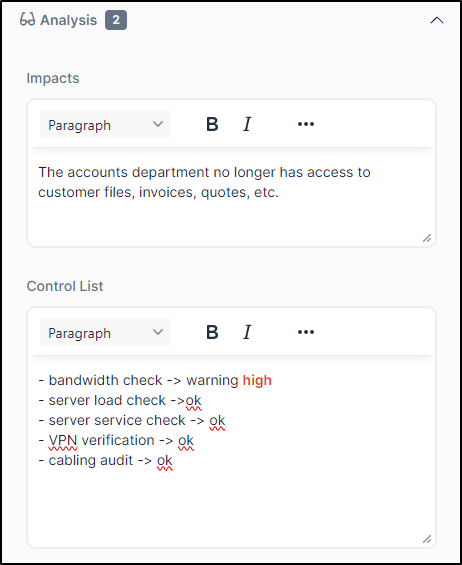This screenshot has height=565, width=462.
Task: Toggle italic in the Control List editor
Action: pyautogui.click(x=247, y=332)
